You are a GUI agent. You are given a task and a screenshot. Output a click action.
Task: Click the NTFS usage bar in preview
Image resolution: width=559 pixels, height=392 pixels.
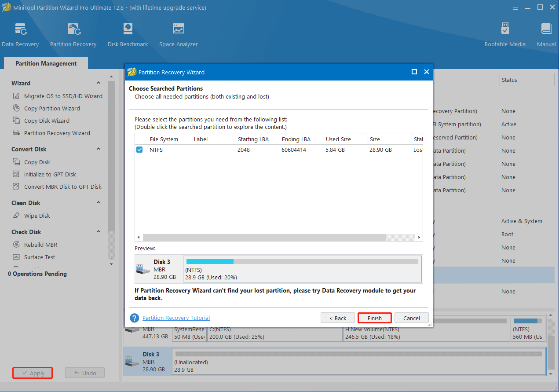(302, 261)
